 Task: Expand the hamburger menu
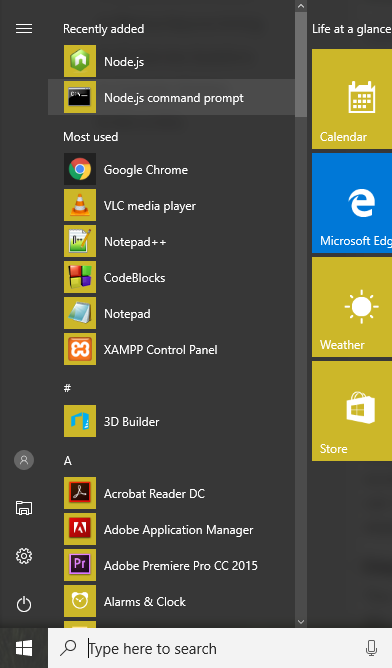point(24,29)
